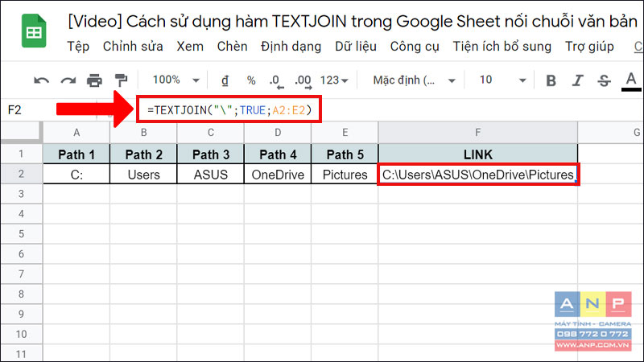
Task: Select column B header
Action: point(143,133)
